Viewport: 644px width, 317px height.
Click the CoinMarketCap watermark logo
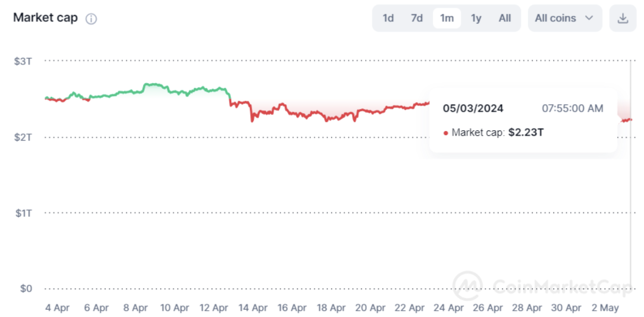tap(467, 286)
